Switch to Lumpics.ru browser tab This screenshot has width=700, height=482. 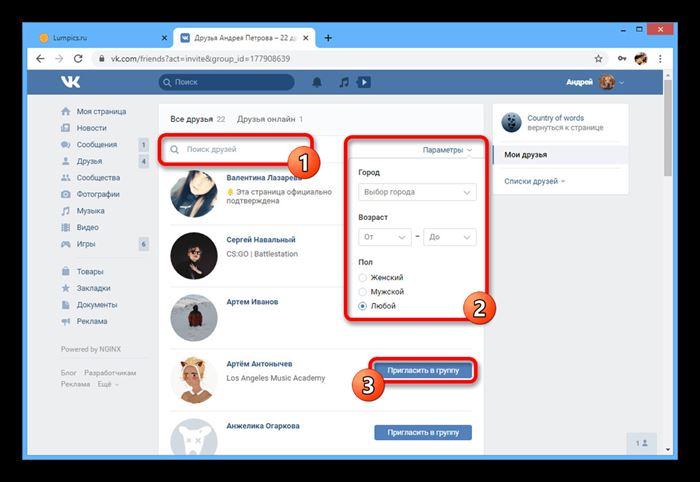(x=103, y=38)
